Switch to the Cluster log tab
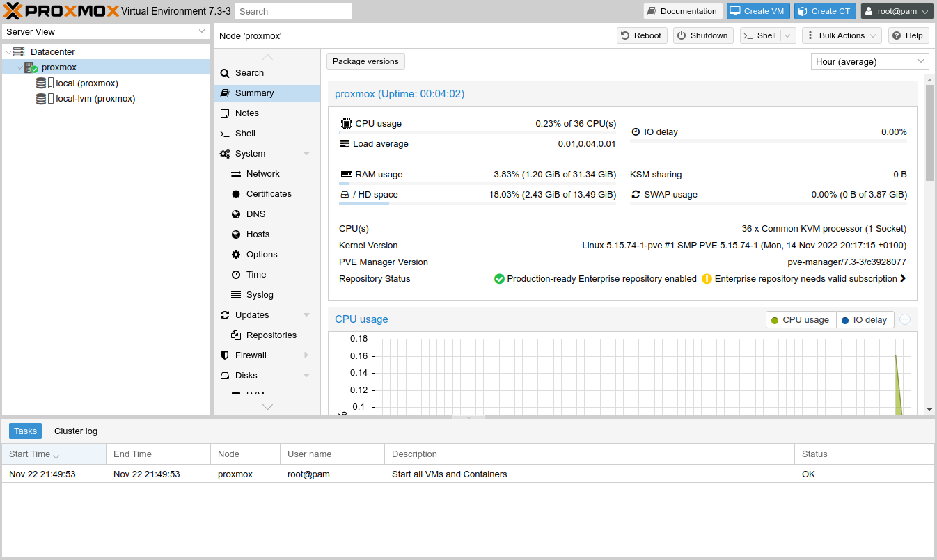937x560 pixels. pos(75,431)
